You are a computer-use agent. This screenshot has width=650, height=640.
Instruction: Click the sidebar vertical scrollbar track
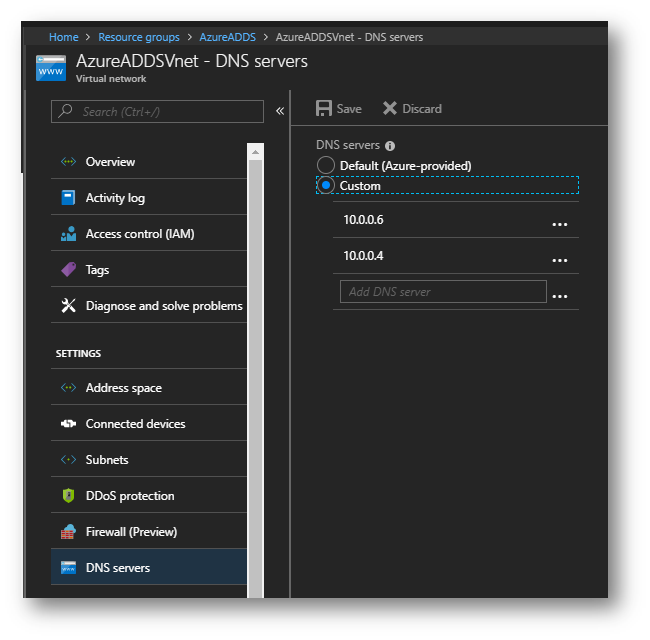(x=255, y=377)
